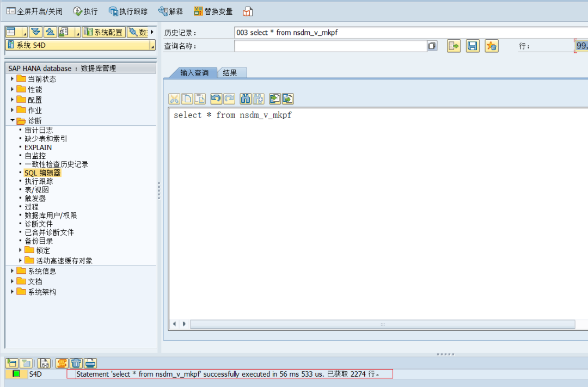Expand the 当前状态 folder
The height and width of the screenshot is (387, 588).
pos(13,79)
